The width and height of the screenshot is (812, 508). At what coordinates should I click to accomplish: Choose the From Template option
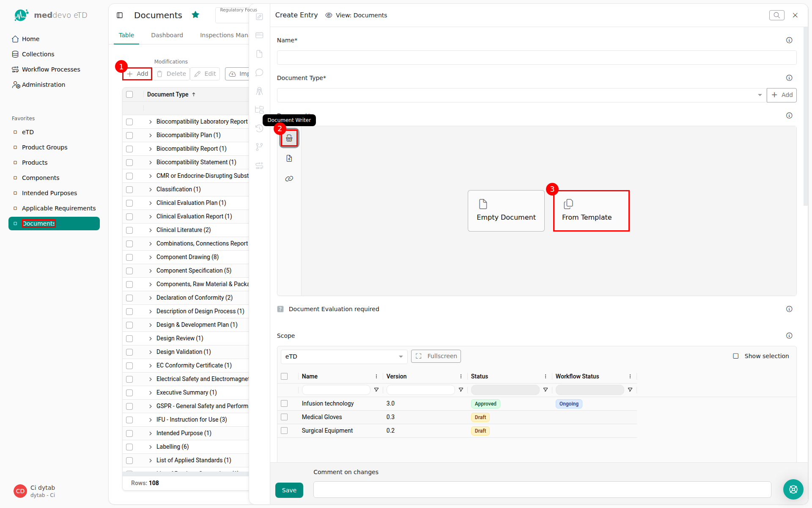pyautogui.click(x=591, y=211)
